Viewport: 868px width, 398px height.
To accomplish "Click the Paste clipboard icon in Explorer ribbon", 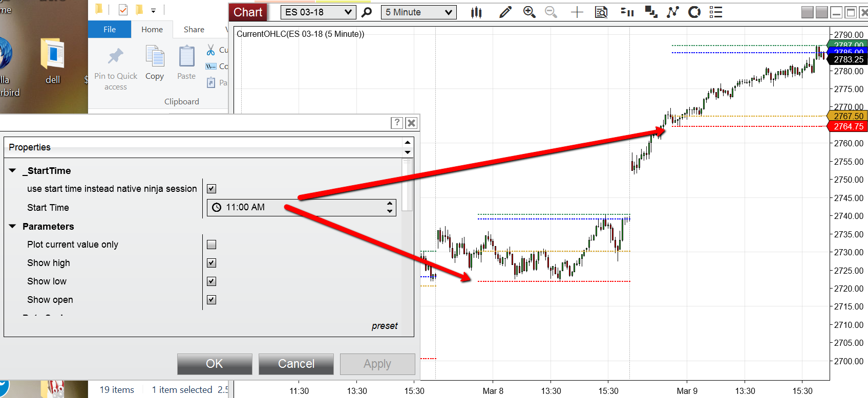I will pyautogui.click(x=186, y=56).
